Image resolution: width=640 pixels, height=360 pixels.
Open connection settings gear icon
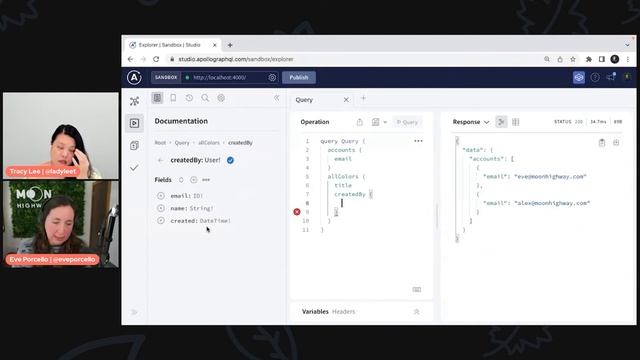coord(272,78)
